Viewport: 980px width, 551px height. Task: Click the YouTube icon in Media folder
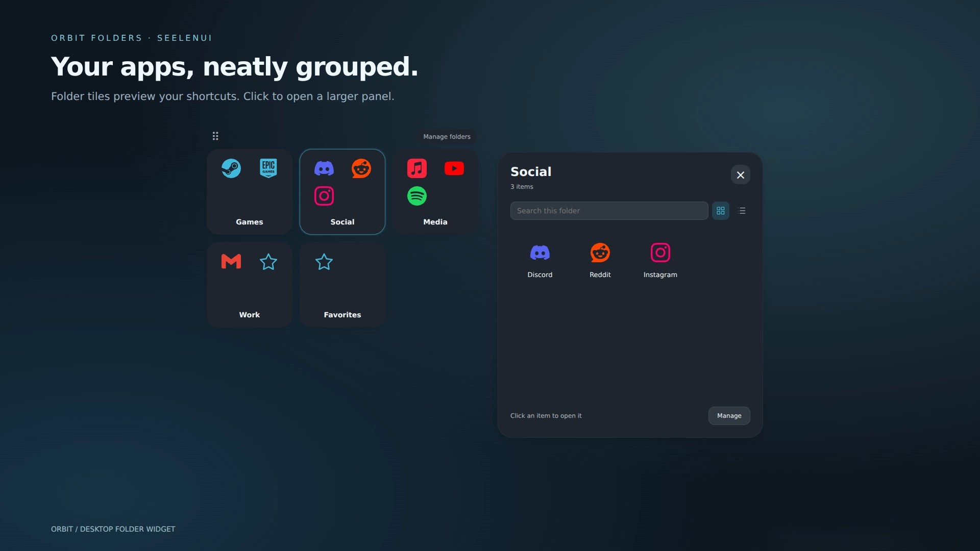point(454,168)
